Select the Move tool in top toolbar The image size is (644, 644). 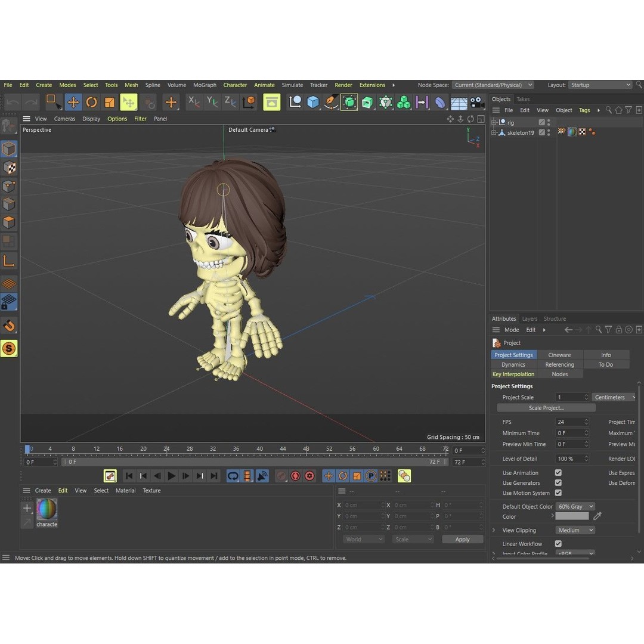73,103
